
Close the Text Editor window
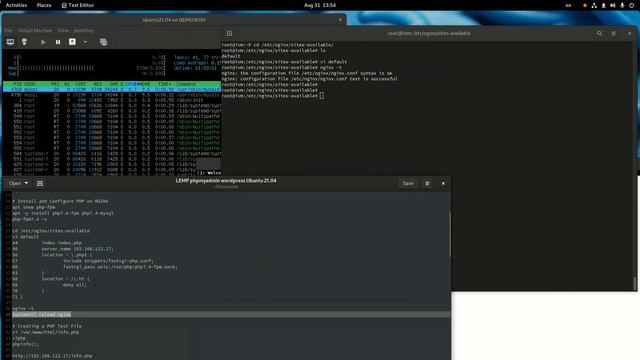click(x=443, y=184)
